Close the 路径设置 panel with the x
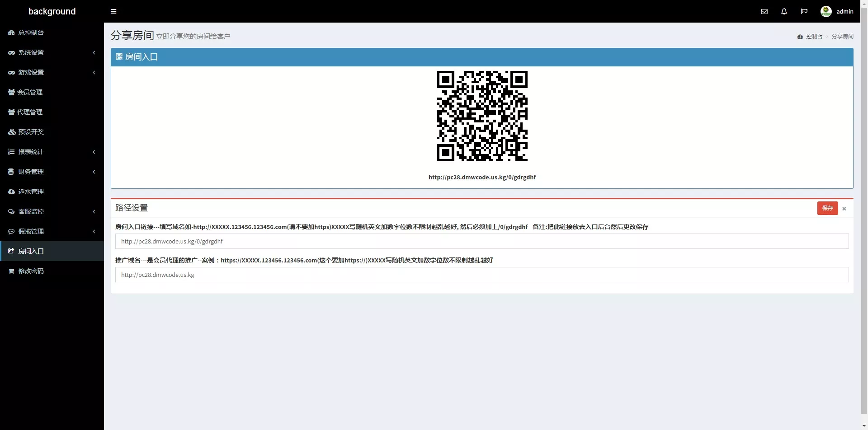 (844, 209)
